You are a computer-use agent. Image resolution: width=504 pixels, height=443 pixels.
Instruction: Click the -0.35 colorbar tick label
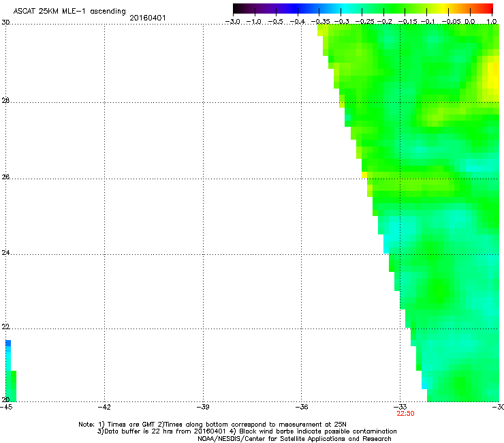[x=321, y=22]
